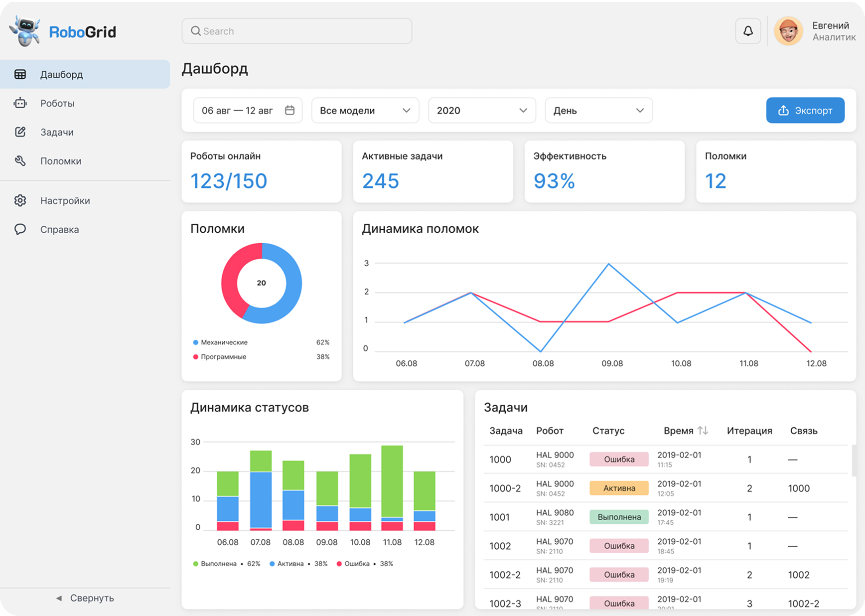This screenshot has height=616, width=865.
Task: Click the Роботы robot icon in sidebar
Action: click(x=20, y=103)
